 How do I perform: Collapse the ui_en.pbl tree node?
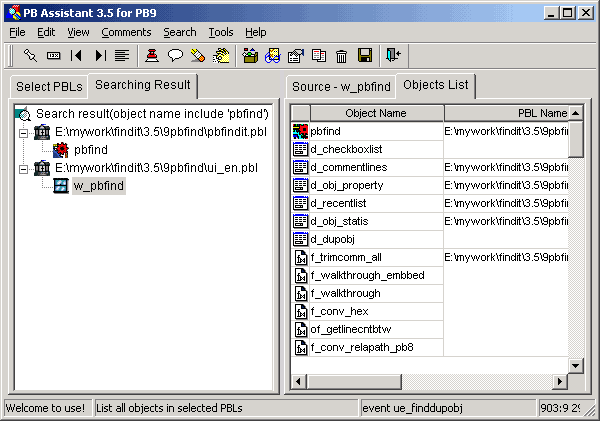click(x=24, y=168)
